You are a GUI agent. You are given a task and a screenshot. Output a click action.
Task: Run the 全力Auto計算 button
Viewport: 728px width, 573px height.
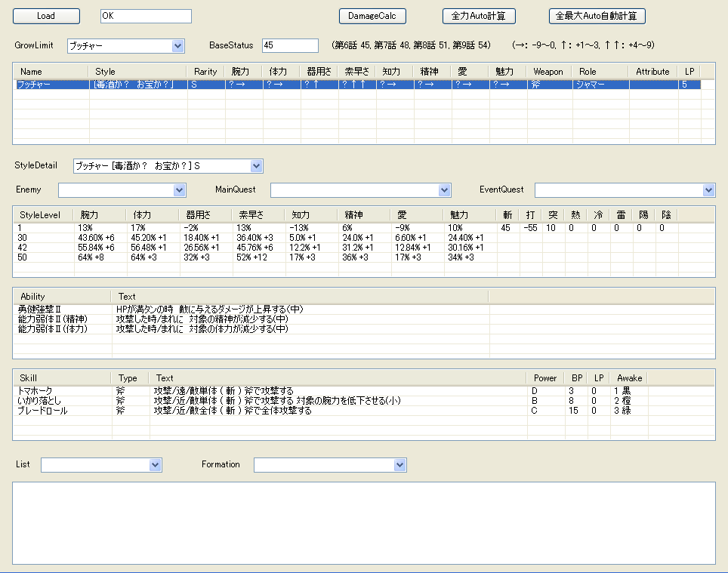tap(479, 17)
